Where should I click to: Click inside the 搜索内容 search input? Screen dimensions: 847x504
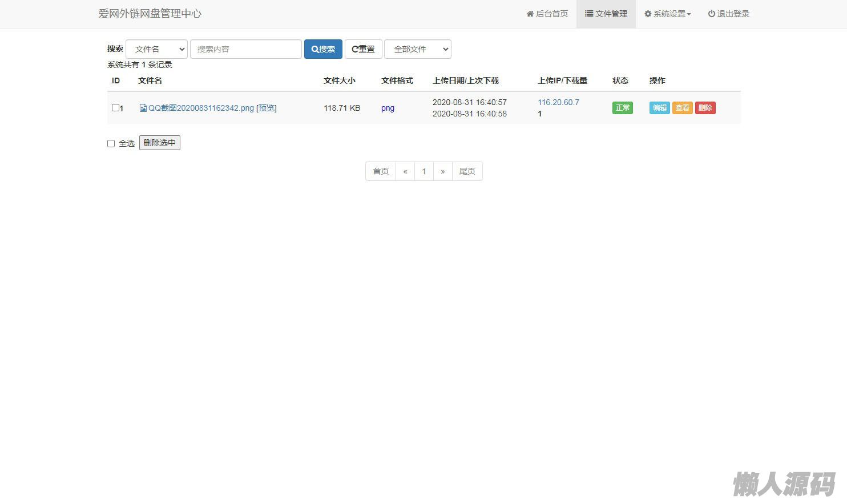click(245, 49)
